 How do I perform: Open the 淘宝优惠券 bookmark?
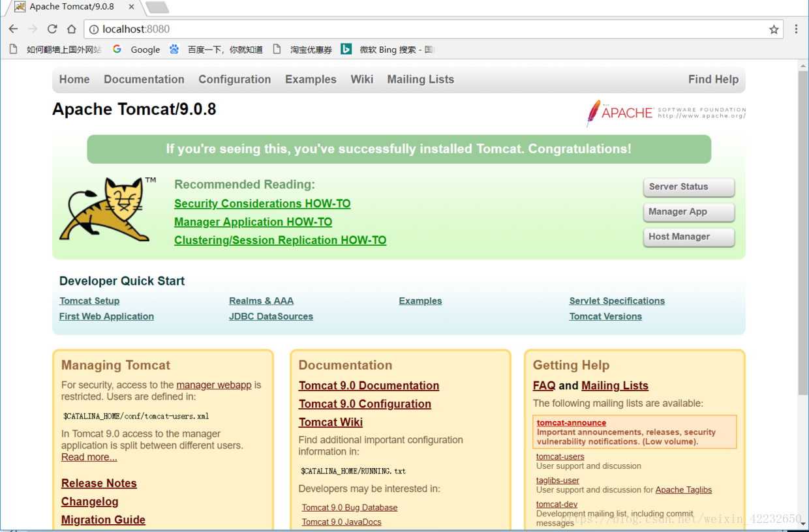[302, 49]
